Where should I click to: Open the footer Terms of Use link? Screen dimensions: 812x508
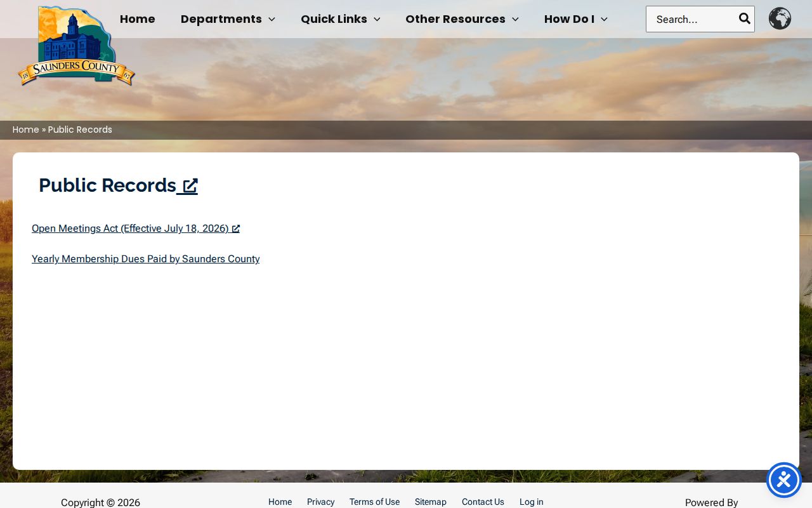(x=374, y=502)
